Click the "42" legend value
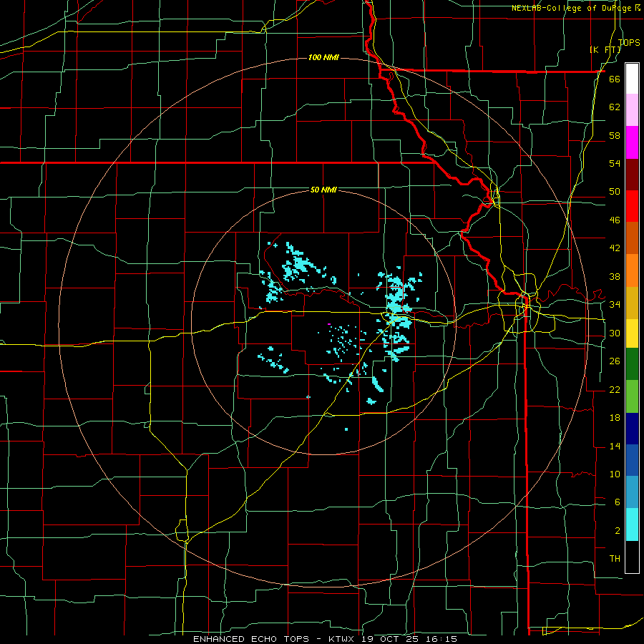This screenshot has width=644, height=644. coord(615,248)
